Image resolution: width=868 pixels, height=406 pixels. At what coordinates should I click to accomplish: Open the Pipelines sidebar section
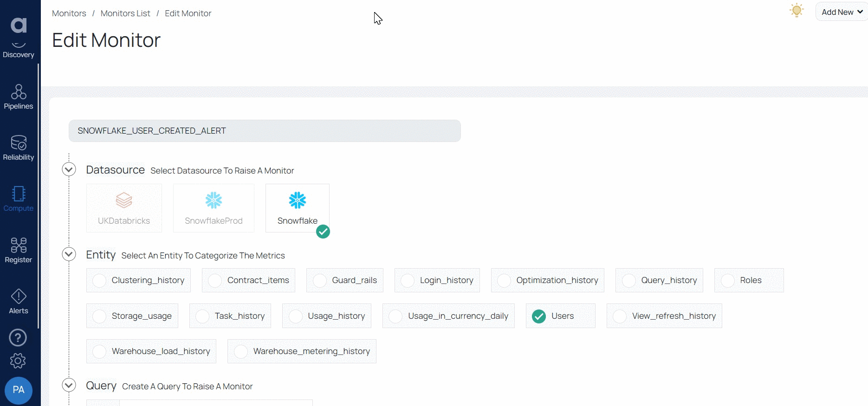click(19, 97)
